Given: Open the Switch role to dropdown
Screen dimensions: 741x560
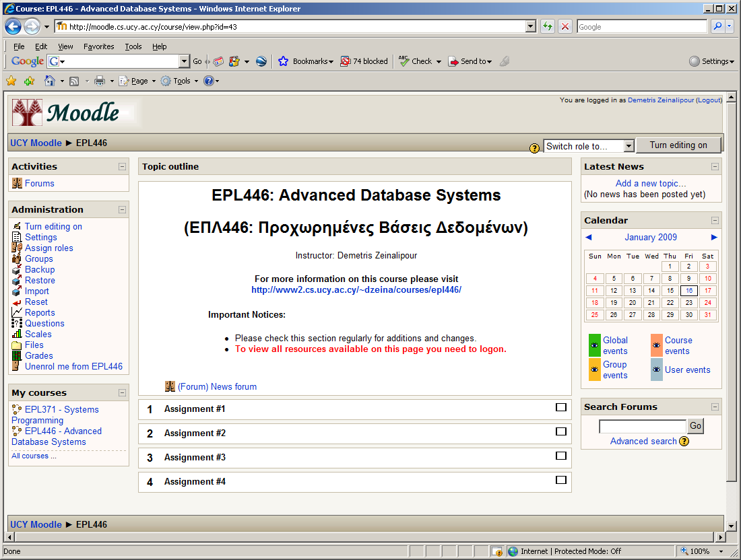Looking at the screenshot, I should point(589,146).
